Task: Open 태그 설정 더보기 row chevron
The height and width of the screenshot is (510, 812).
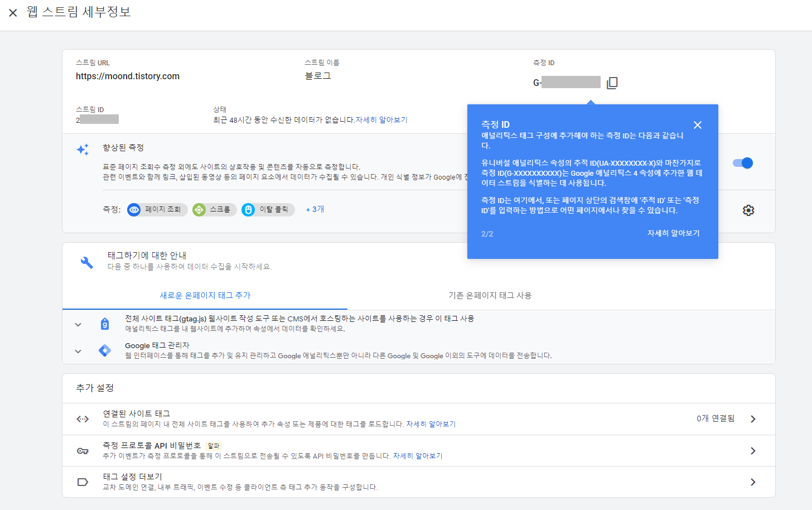Action: tap(753, 482)
